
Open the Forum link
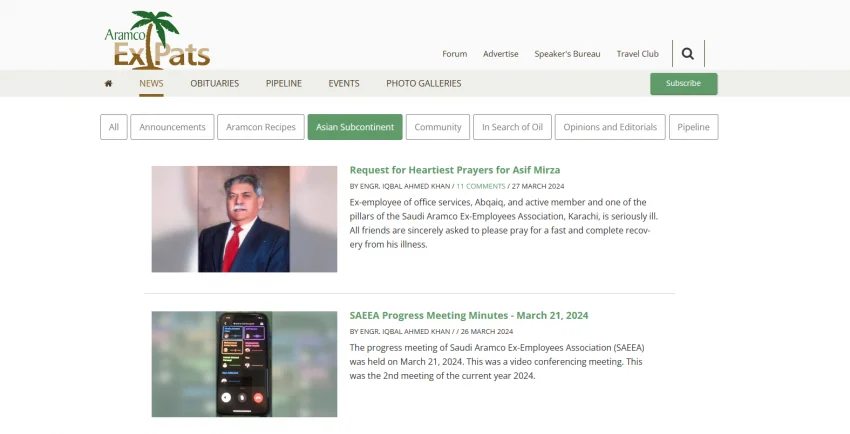tap(455, 54)
